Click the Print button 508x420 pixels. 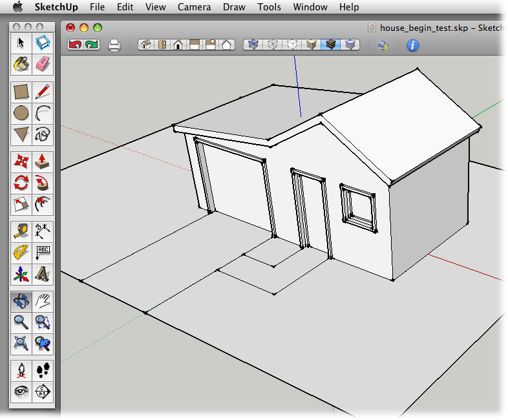tap(114, 45)
